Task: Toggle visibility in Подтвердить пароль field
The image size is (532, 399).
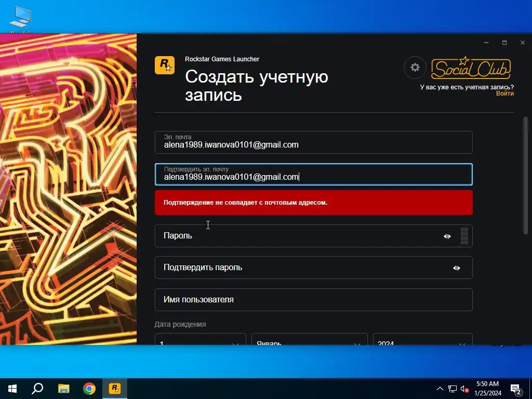Action: point(456,268)
